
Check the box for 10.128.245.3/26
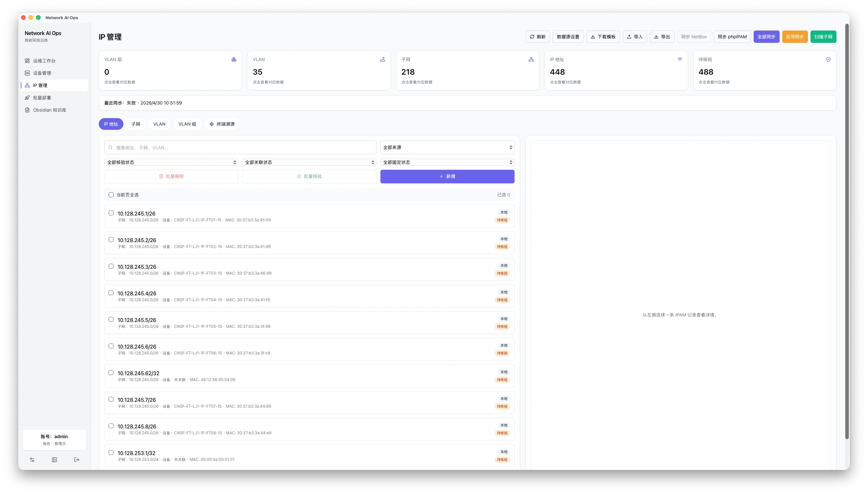pyautogui.click(x=111, y=266)
